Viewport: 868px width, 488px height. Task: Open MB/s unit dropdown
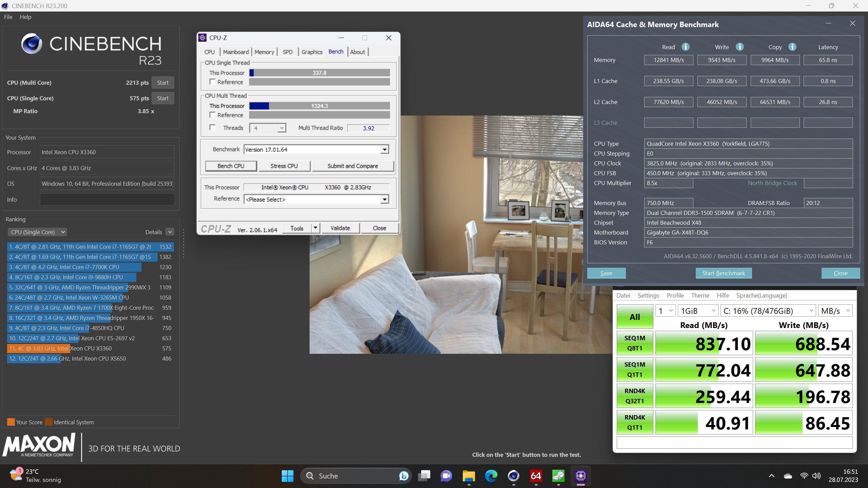click(x=835, y=311)
